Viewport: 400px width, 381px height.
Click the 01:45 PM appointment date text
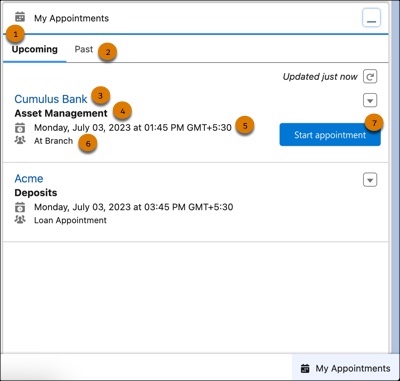point(133,128)
